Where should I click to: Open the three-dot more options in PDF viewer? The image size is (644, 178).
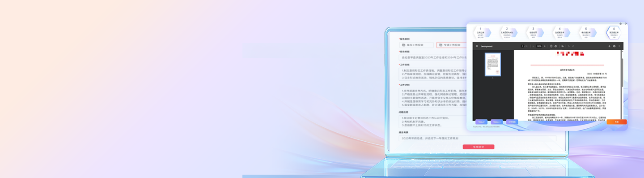tap(619, 46)
